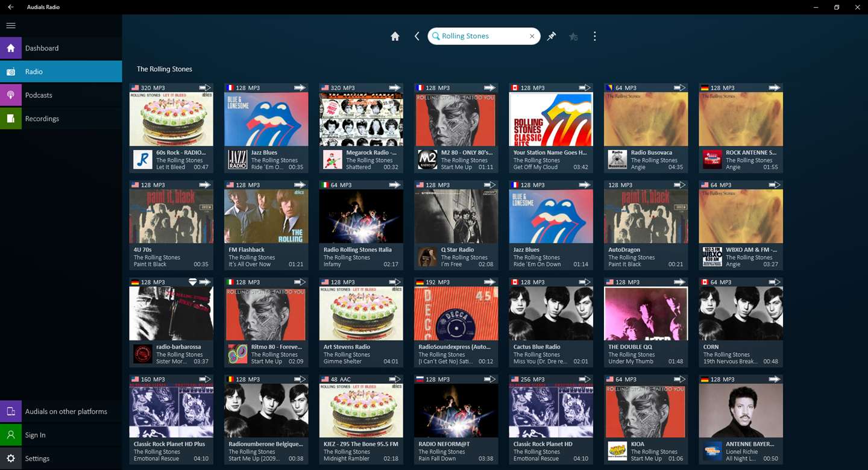Open the AutoDragon Paint It Black cover
The image size is (868, 470).
click(x=646, y=216)
